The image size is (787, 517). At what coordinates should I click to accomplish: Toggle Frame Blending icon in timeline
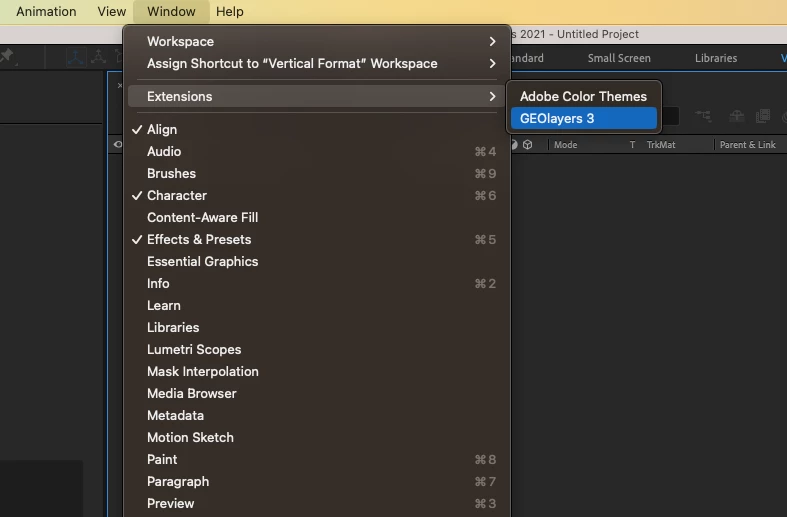coord(763,116)
